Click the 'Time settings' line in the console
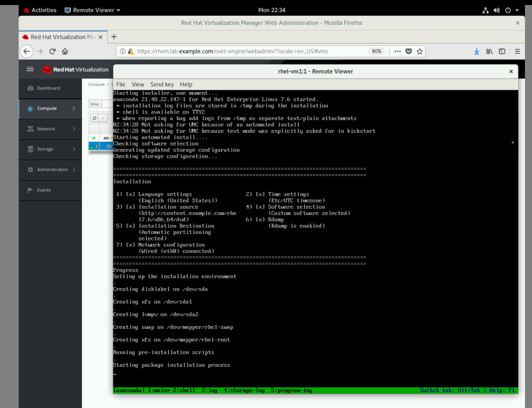This screenshot has height=408, width=532. click(277, 194)
